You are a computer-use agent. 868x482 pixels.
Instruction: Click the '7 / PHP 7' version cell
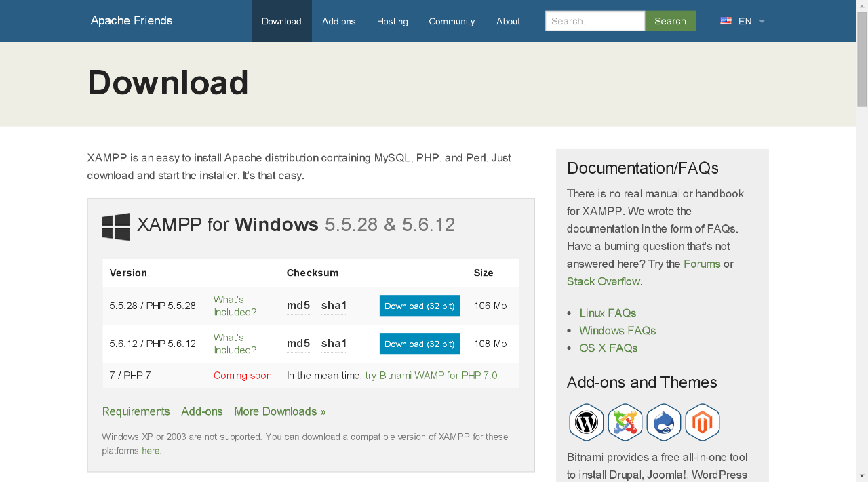[130, 376]
